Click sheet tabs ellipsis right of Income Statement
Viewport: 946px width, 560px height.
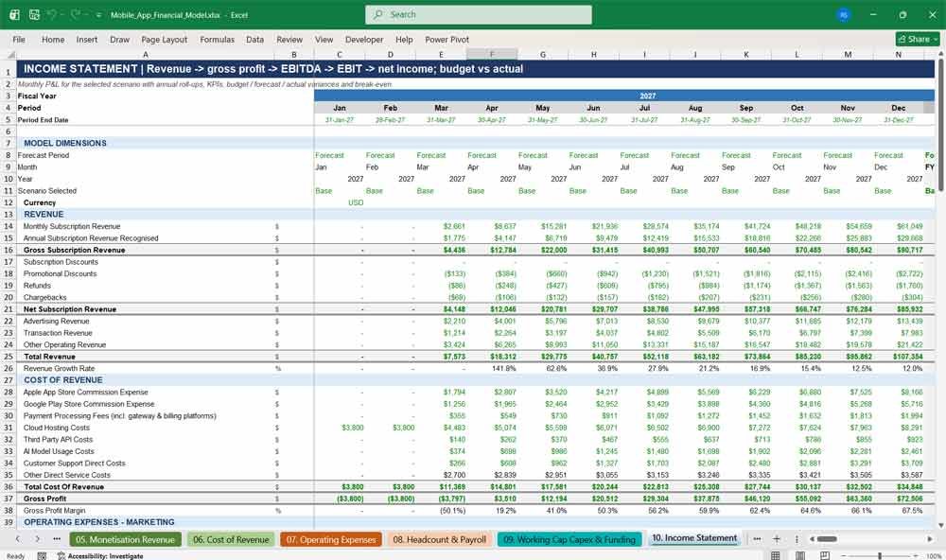(757, 539)
